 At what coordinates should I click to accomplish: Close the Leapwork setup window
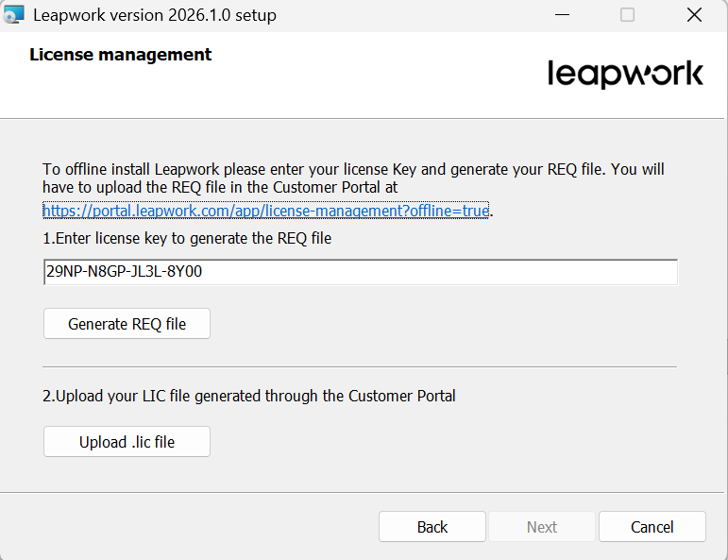point(694,15)
